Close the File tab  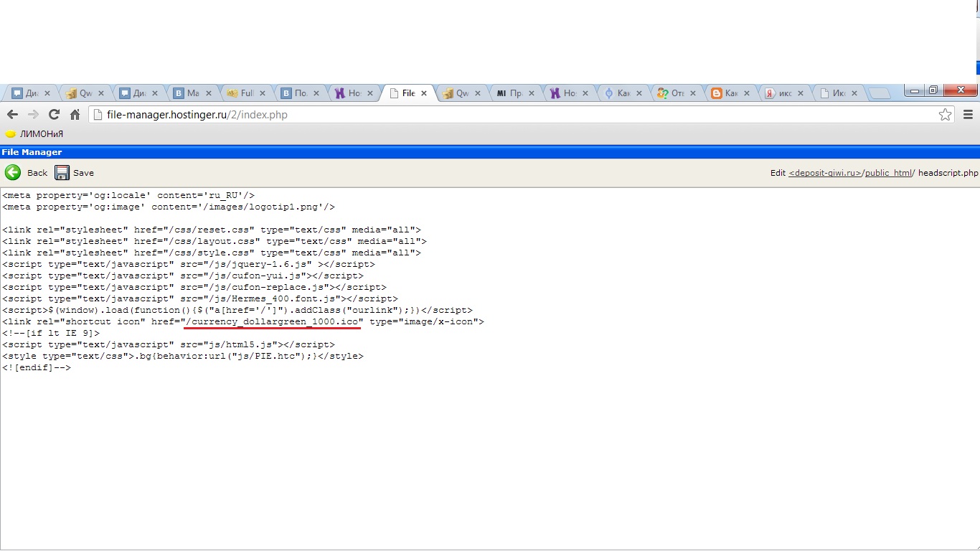[424, 93]
